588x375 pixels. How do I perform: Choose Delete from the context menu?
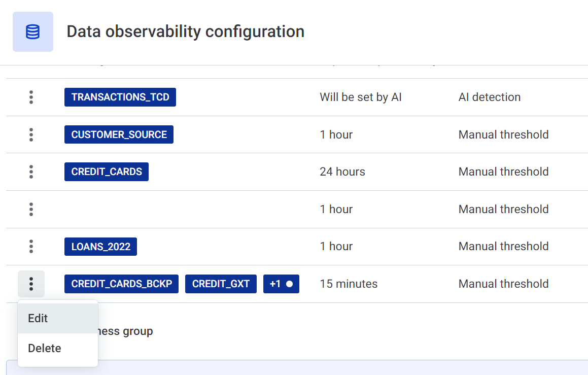(45, 348)
